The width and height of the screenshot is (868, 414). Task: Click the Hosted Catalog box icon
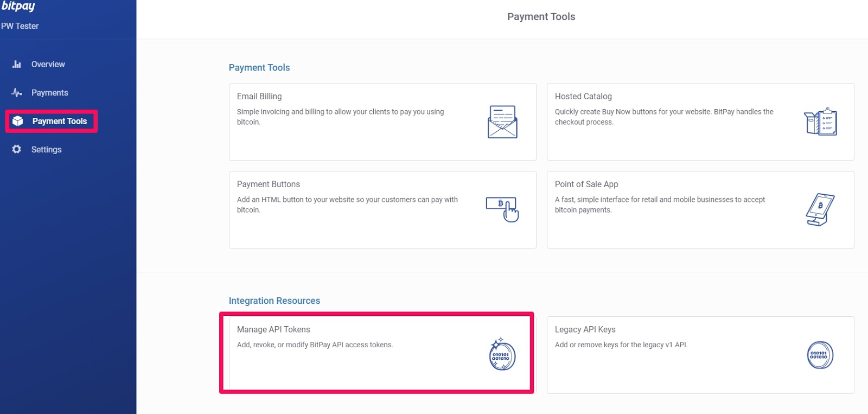820,122
